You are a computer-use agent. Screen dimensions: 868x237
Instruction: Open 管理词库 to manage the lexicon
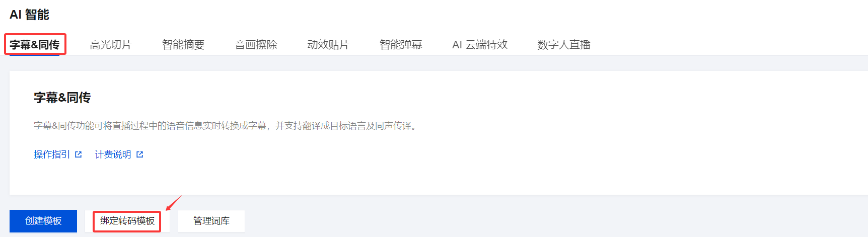[x=211, y=221]
